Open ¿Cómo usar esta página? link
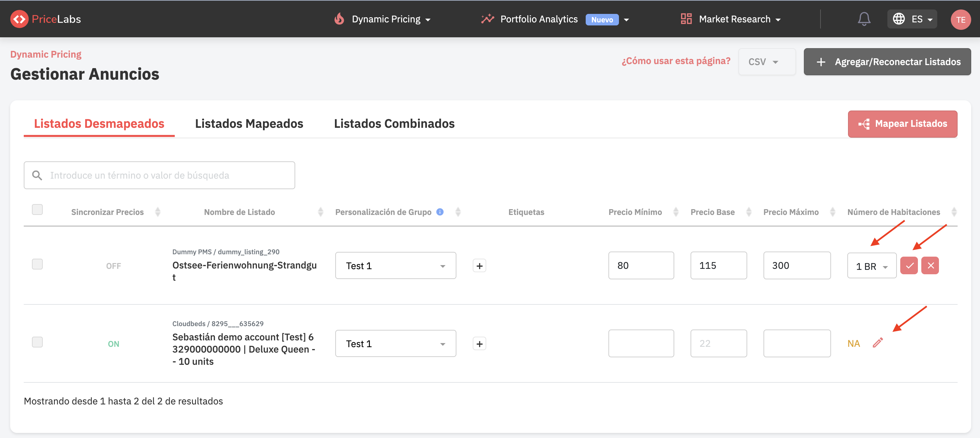980x438 pixels. (676, 61)
